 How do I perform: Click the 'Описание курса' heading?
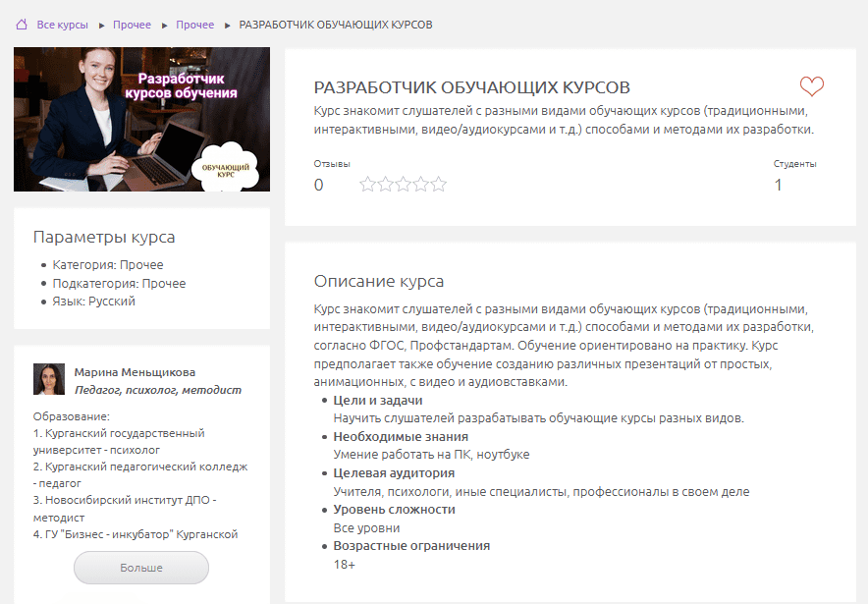tap(379, 281)
